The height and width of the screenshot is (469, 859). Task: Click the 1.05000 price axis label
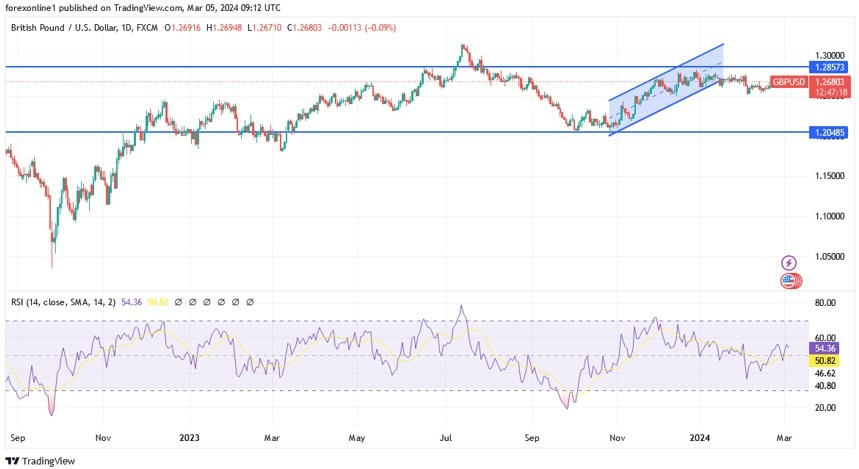tap(829, 256)
